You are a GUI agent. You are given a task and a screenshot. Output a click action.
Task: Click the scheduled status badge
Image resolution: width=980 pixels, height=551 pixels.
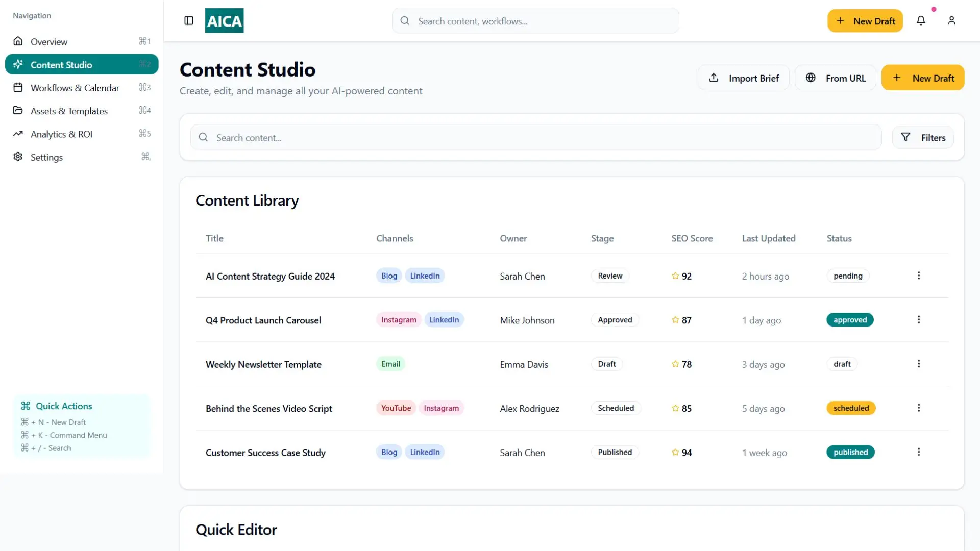851,408
